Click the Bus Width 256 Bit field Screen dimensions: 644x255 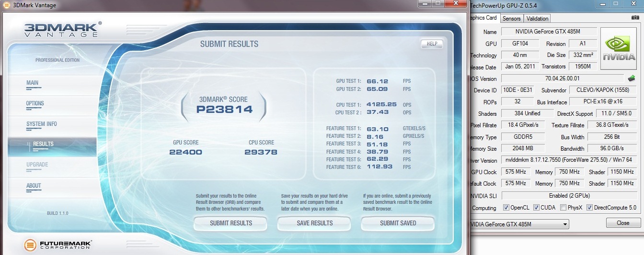tap(611, 137)
